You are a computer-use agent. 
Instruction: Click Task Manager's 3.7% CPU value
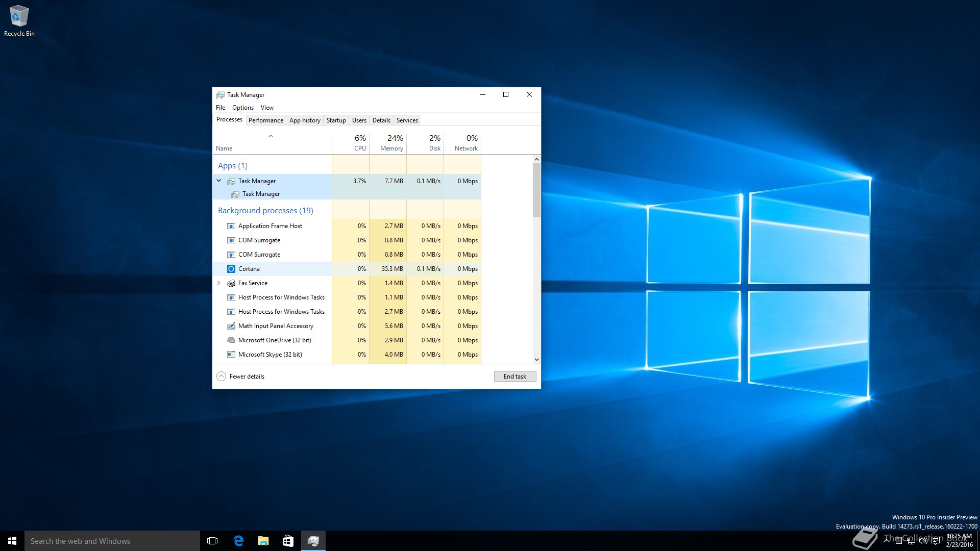(359, 181)
